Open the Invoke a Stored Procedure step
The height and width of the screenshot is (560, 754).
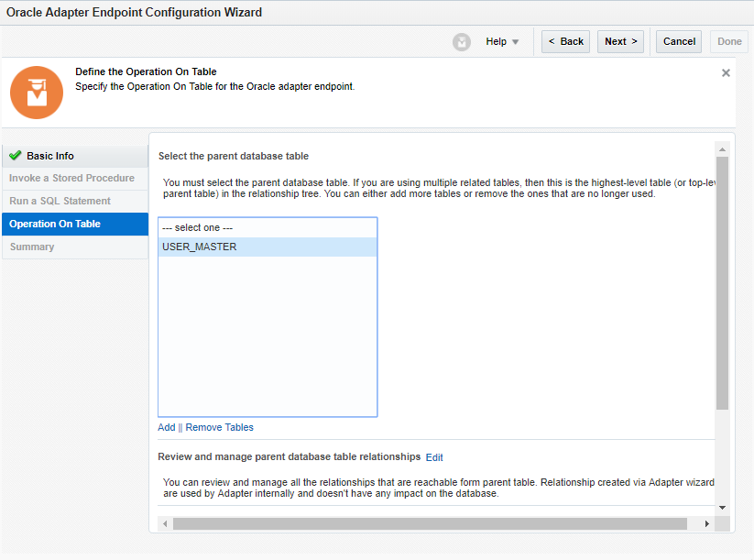[75, 179]
